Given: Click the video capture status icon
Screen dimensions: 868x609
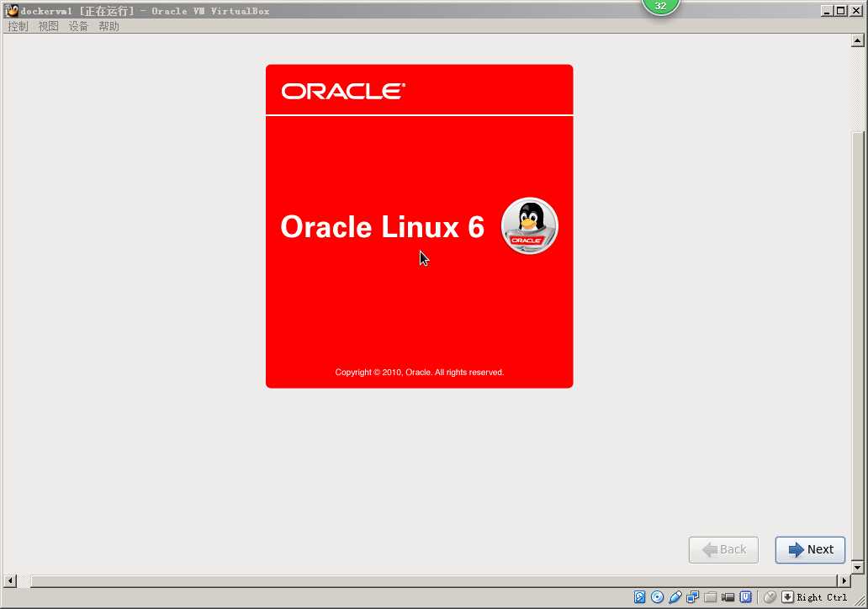Looking at the screenshot, I should (x=728, y=597).
